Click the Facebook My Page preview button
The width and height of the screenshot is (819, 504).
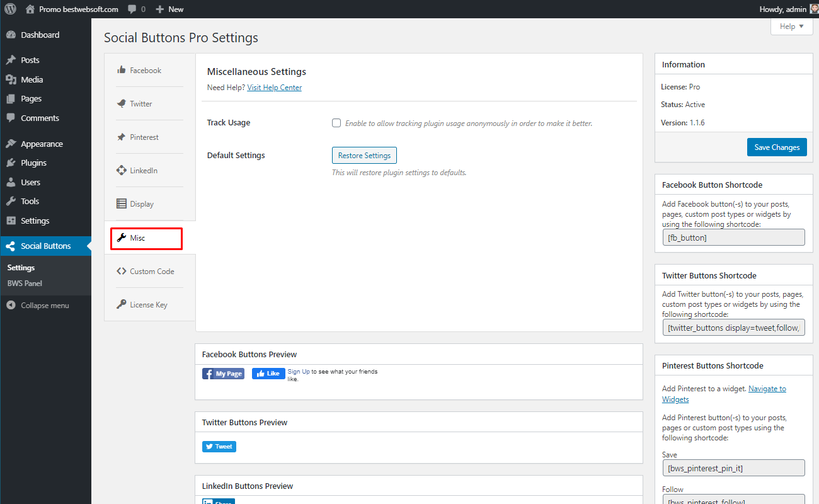pyautogui.click(x=223, y=374)
